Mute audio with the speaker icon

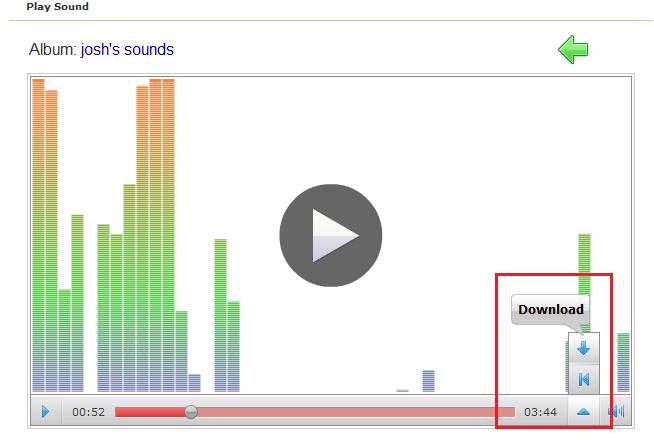click(x=616, y=411)
